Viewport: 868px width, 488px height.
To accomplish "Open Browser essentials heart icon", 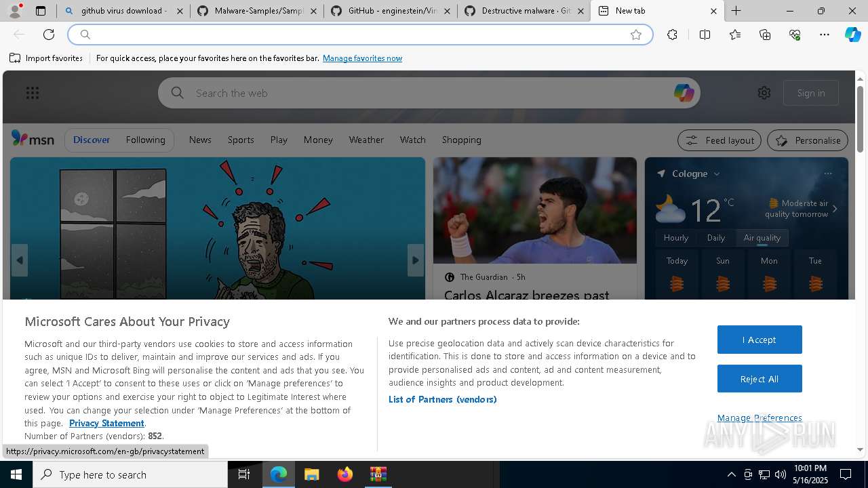I will [x=795, y=35].
